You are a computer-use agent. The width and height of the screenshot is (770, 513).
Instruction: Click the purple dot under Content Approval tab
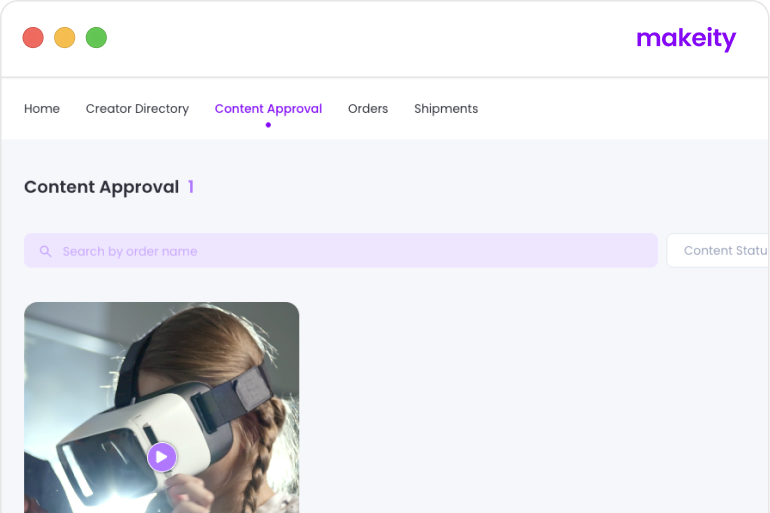268,125
